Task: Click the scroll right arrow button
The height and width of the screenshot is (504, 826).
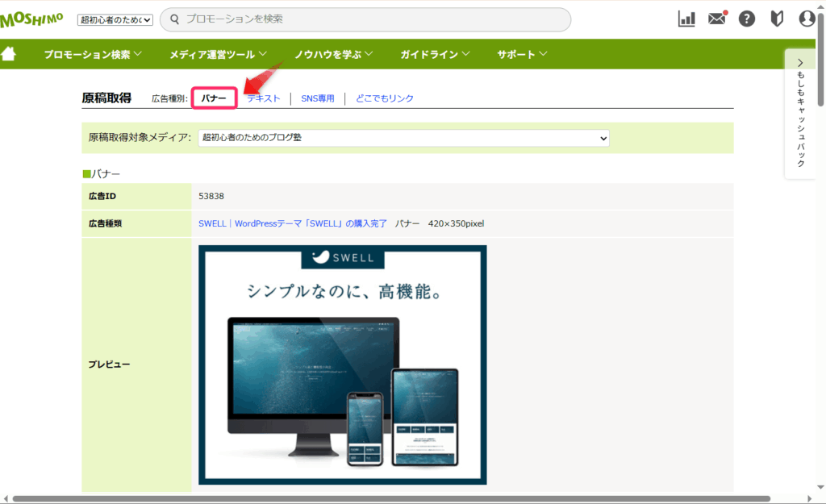Action: pyautogui.click(x=810, y=498)
